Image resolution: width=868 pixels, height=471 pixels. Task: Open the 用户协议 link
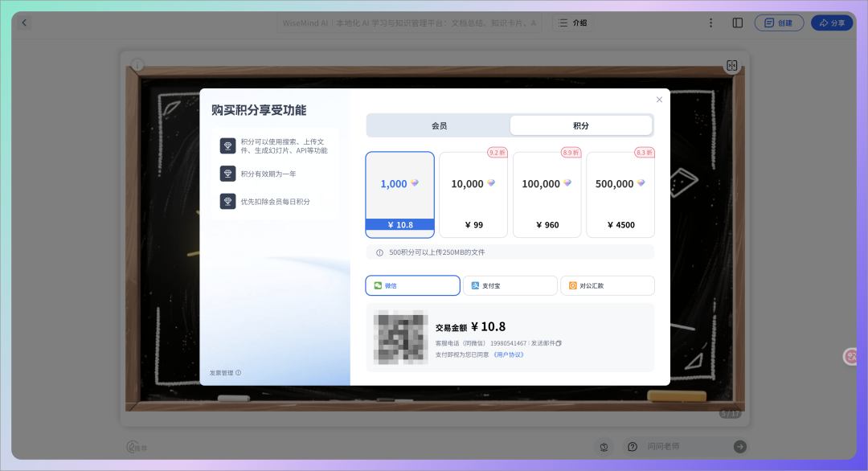pos(508,354)
